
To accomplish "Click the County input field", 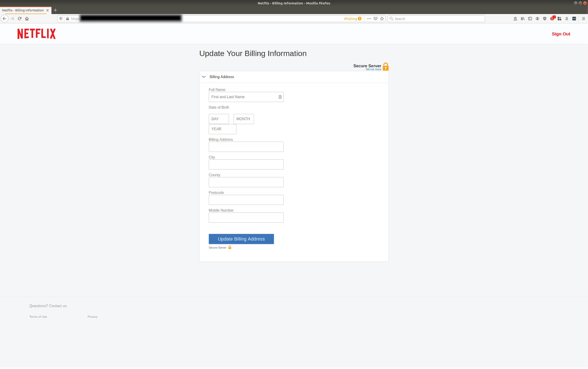I will (246, 182).
